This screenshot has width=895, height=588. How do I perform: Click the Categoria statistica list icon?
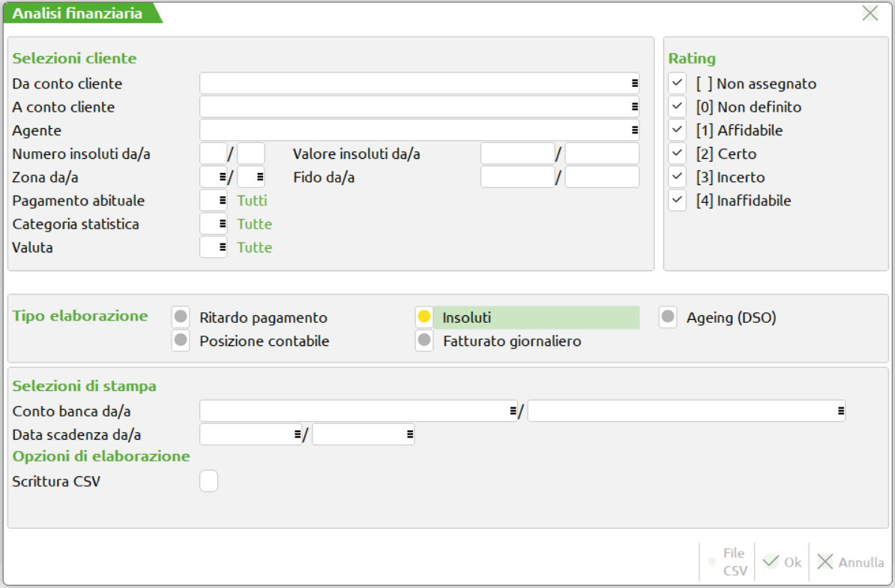point(222,224)
